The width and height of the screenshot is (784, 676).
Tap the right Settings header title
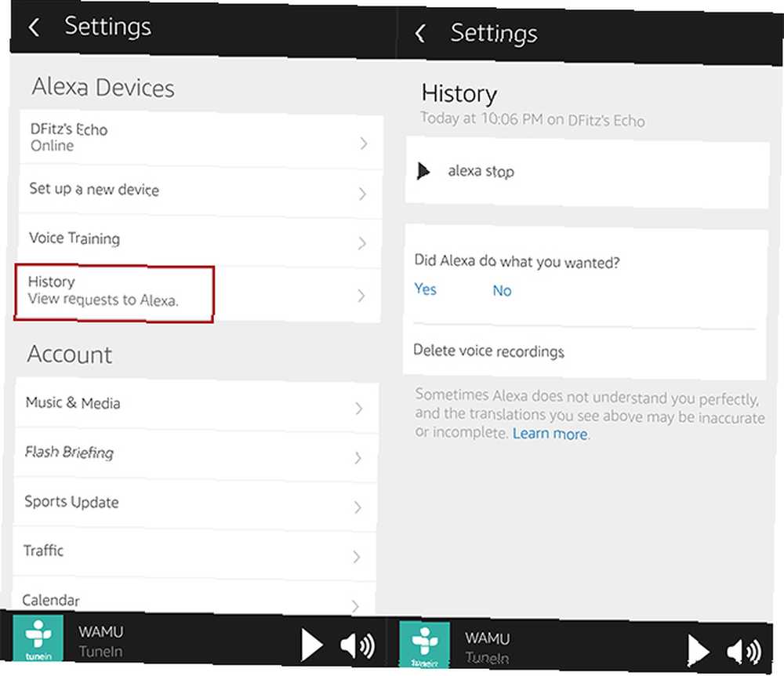pos(494,34)
